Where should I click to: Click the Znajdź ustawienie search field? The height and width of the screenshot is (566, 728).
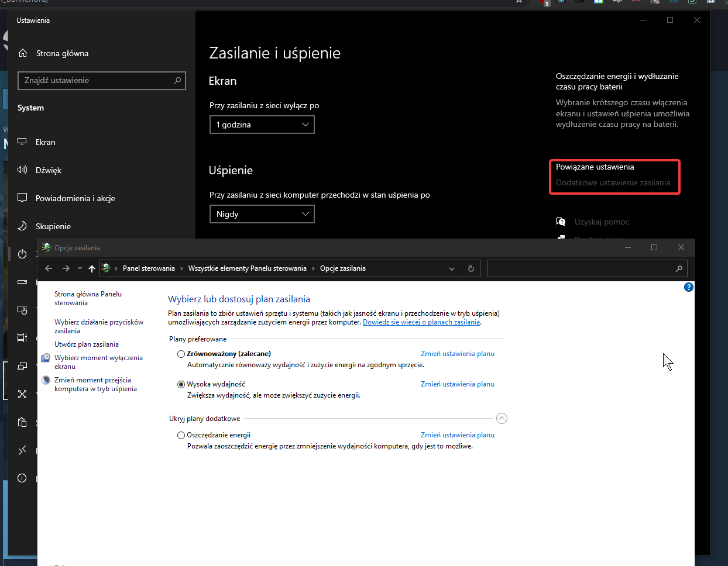click(x=97, y=81)
